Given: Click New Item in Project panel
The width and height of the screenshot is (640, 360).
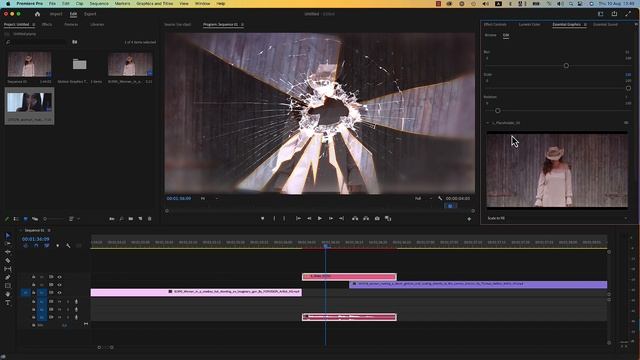Looking at the screenshot, I should [140, 219].
